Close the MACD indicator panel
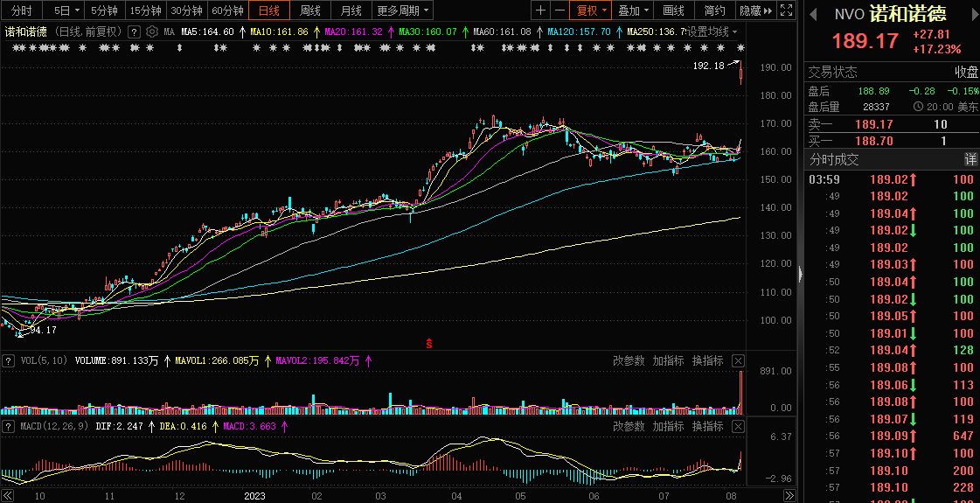This screenshot has height=503, width=980. point(738,426)
